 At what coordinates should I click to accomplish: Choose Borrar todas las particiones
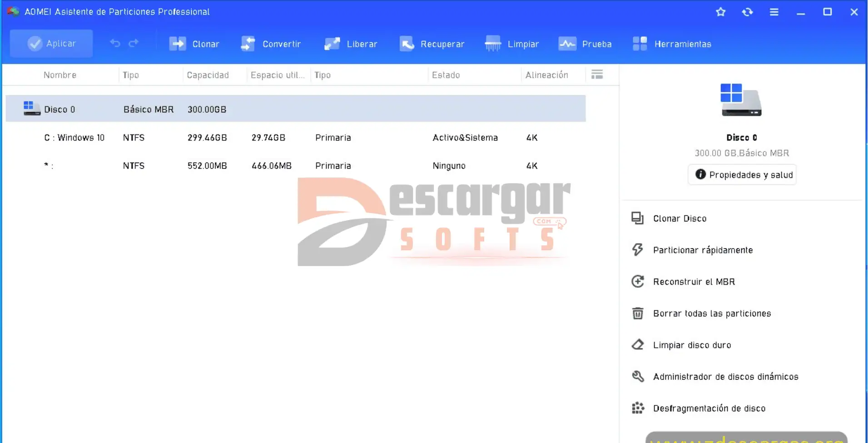click(x=712, y=314)
